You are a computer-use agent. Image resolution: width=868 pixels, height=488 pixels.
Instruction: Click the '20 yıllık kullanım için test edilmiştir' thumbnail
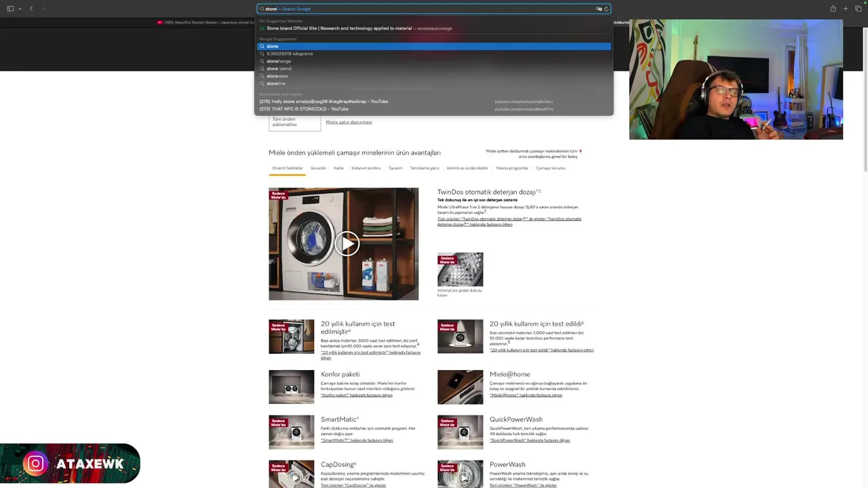click(292, 337)
